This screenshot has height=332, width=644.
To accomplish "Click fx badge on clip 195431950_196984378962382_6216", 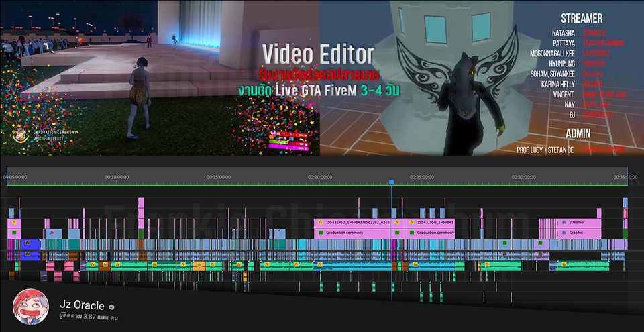I will point(320,222).
